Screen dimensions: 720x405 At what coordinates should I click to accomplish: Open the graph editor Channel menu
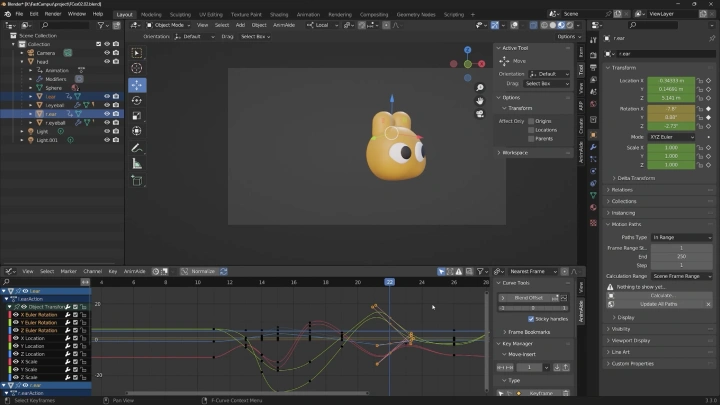(x=92, y=271)
